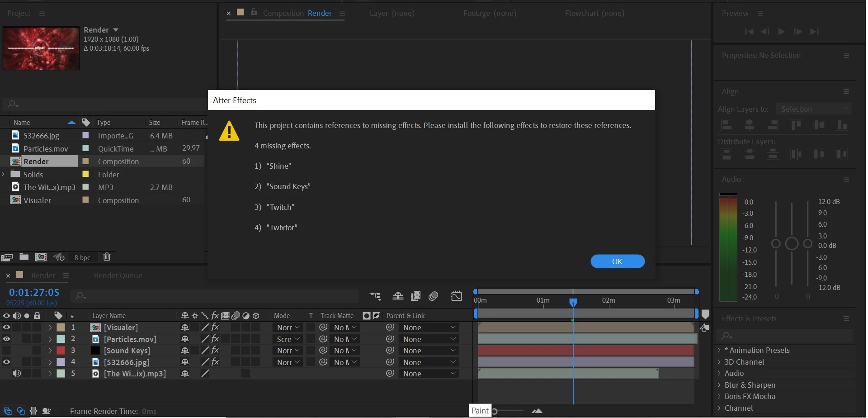Switch to the Layer (none) tab
868x418 pixels.
coord(392,13)
